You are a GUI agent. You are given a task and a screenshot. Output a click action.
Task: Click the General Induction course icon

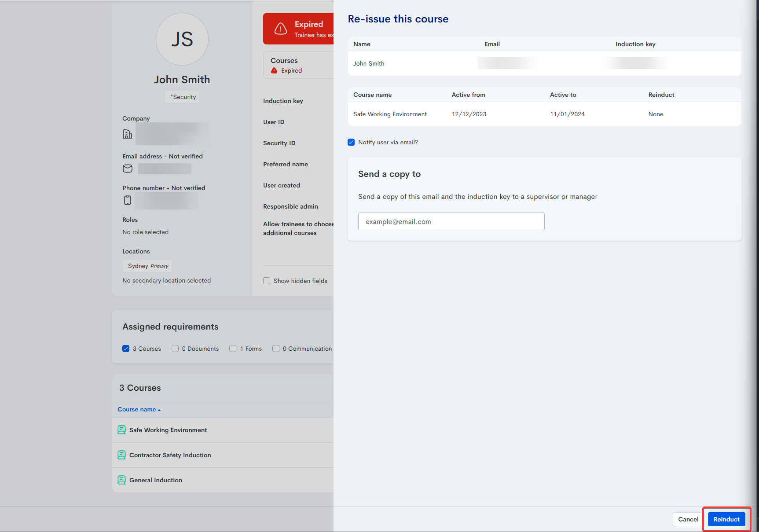click(x=122, y=480)
